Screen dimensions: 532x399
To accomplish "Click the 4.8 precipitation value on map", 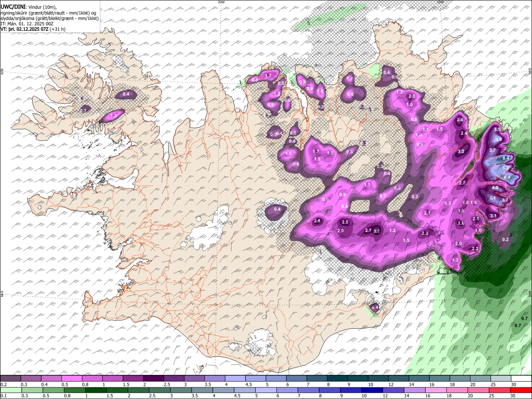I will coord(499,139).
